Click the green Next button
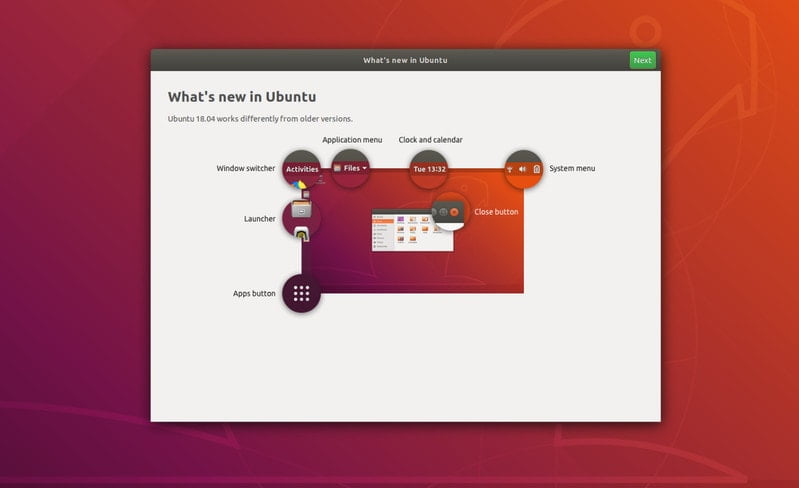The height and width of the screenshot is (488, 799). 642,60
